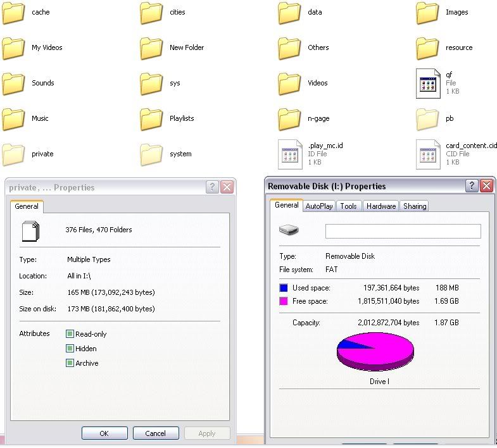
Task: Switch to the Hardware tab
Action: (x=381, y=206)
